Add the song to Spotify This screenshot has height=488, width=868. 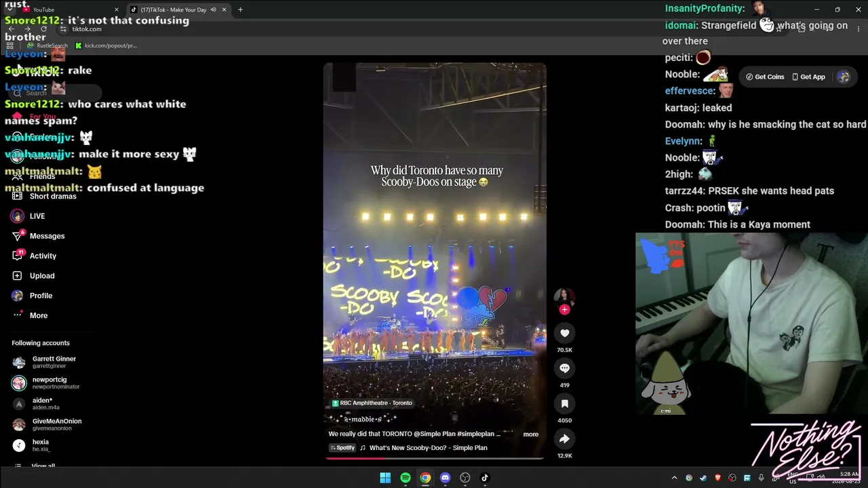[x=342, y=448]
